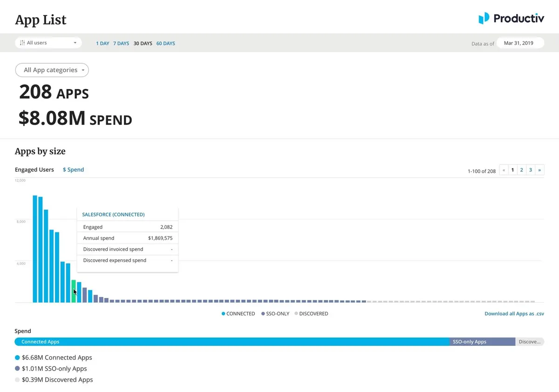559x392 pixels.
Task: Go to previous page with « arrow
Action: coord(504,170)
